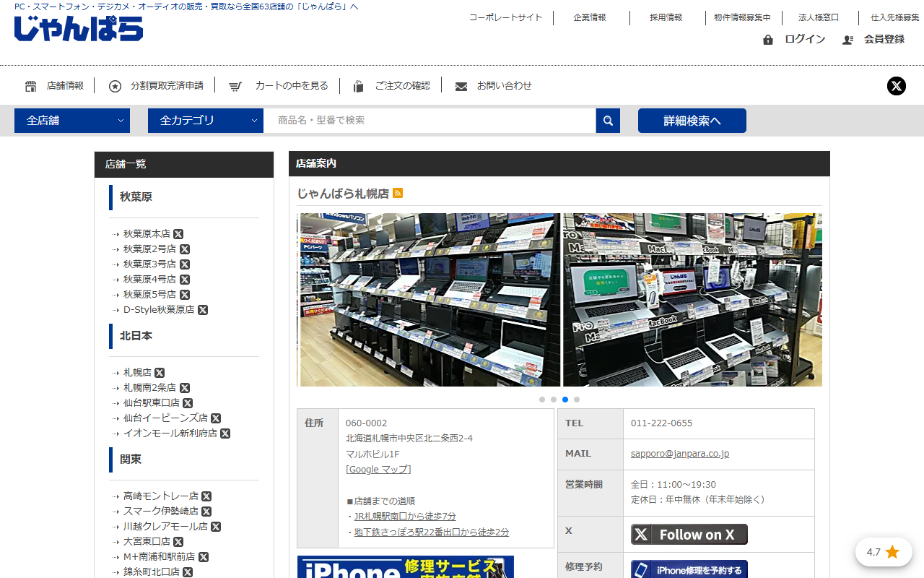
Task: Click the X icon next to 川越クレアモール店
Action: click(x=216, y=527)
